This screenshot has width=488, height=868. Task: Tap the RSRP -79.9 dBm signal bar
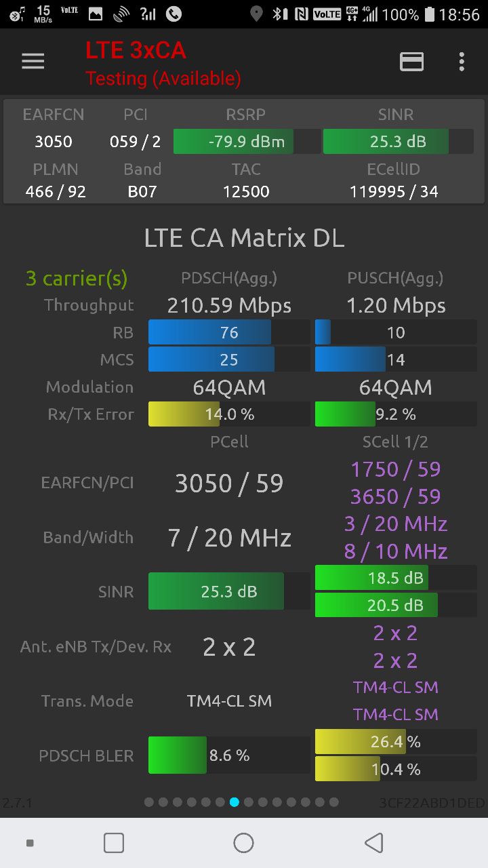[247, 142]
